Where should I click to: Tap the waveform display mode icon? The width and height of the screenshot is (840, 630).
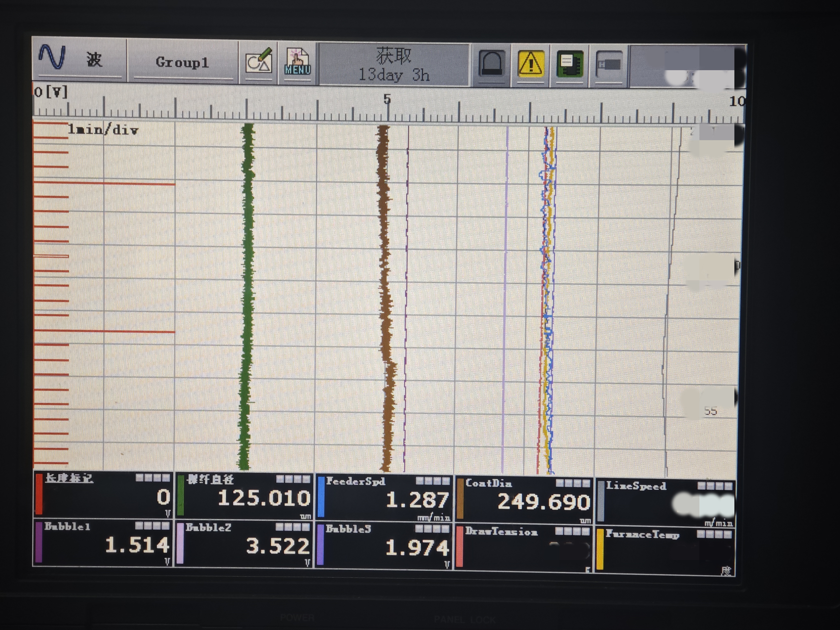tap(52, 57)
